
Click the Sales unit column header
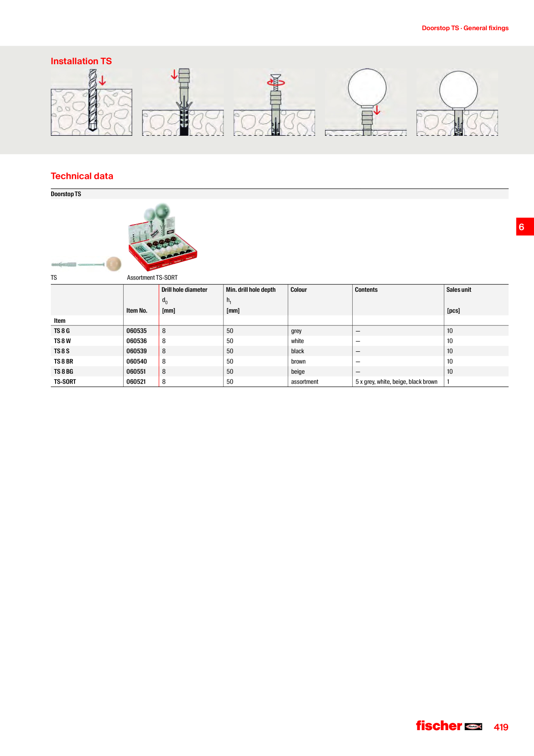pyautogui.click(x=459, y=290)
